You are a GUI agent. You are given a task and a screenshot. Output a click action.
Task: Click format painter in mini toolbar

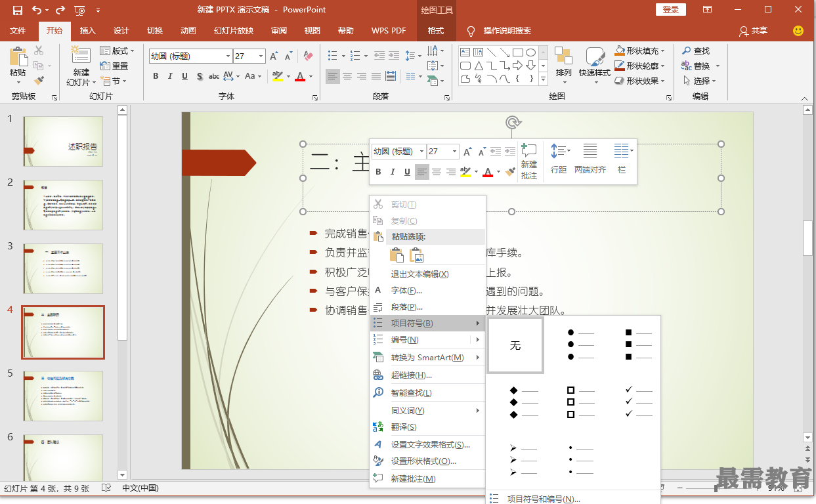[x=510, y=172]
